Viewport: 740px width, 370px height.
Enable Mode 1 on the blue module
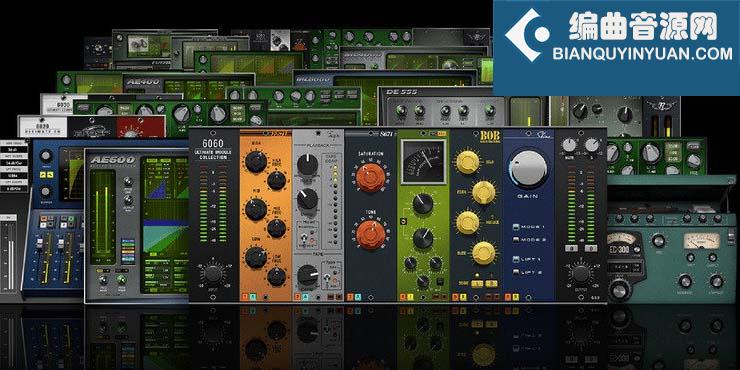coord(516,227)
